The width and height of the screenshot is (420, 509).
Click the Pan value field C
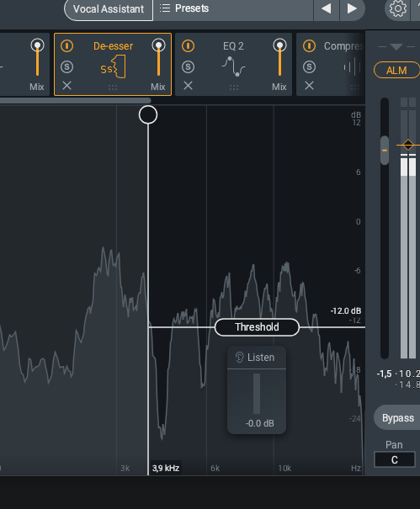pyautogui.click(x=395, y=459)
